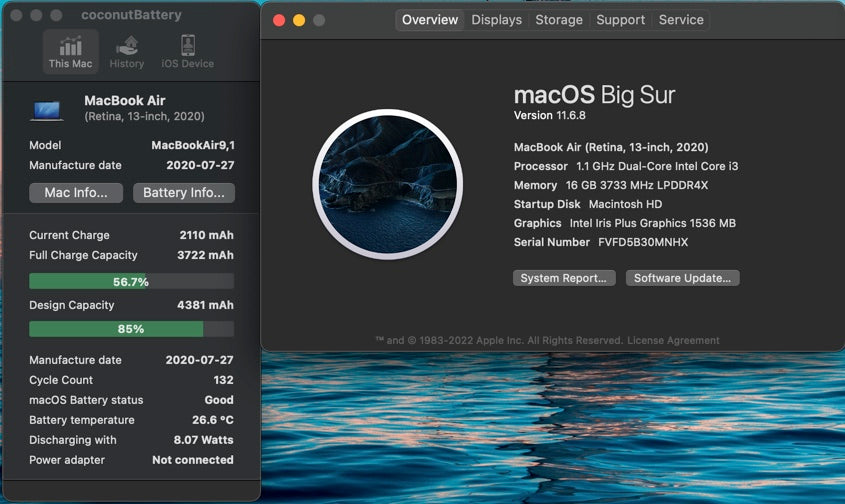Viewport: 845px width, 504px height.
Task: Switch to the Overview tab
Action: (x=430, y=20)
